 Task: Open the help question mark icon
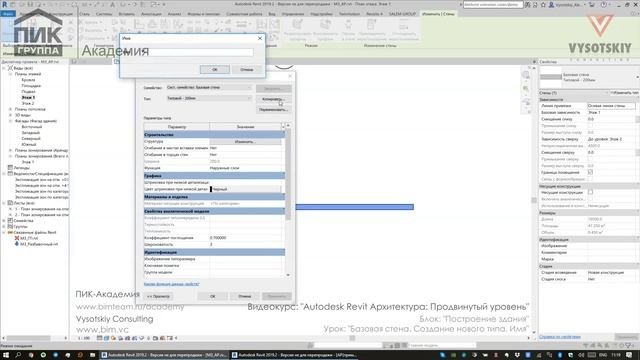coord(604,5)
